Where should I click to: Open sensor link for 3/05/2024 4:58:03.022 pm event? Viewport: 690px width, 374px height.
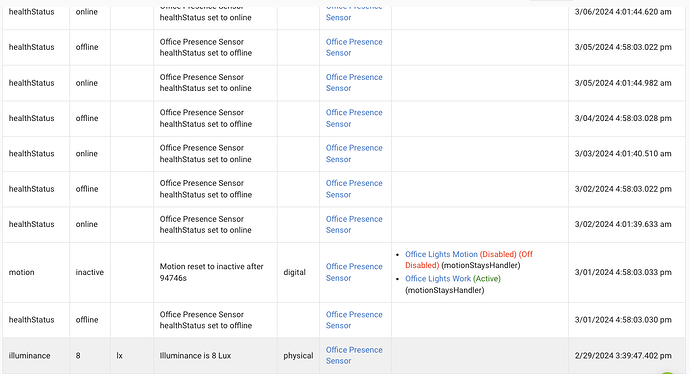(354, 47)
